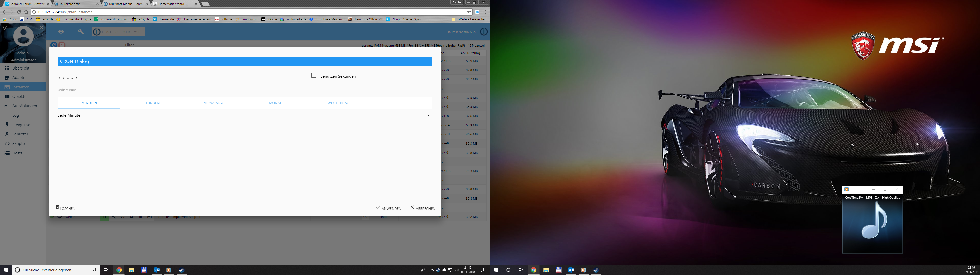
Task: Open the Wochentag tab
Action: [338, 103]
